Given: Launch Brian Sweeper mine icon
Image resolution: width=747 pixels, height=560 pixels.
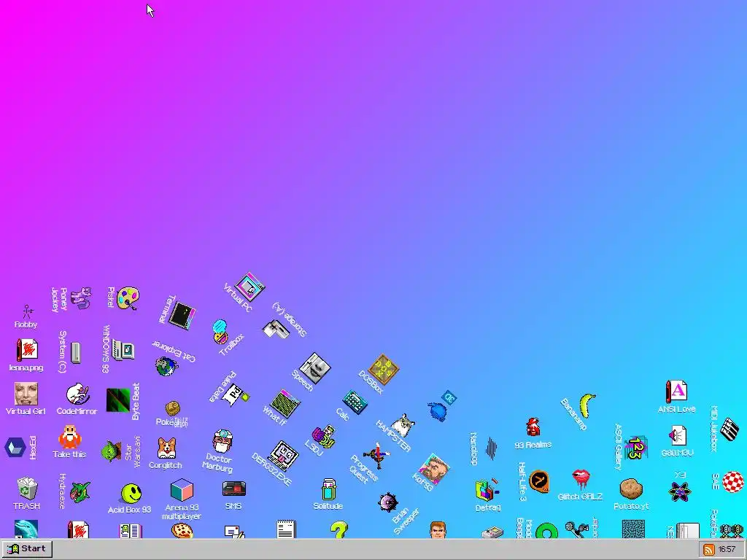Looking at the screenshot, I should 388,502.
